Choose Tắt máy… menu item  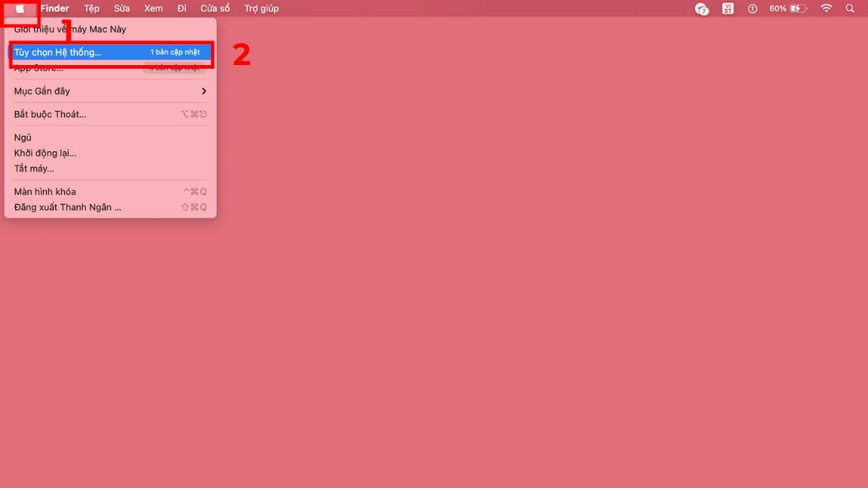tap(110, 168)
